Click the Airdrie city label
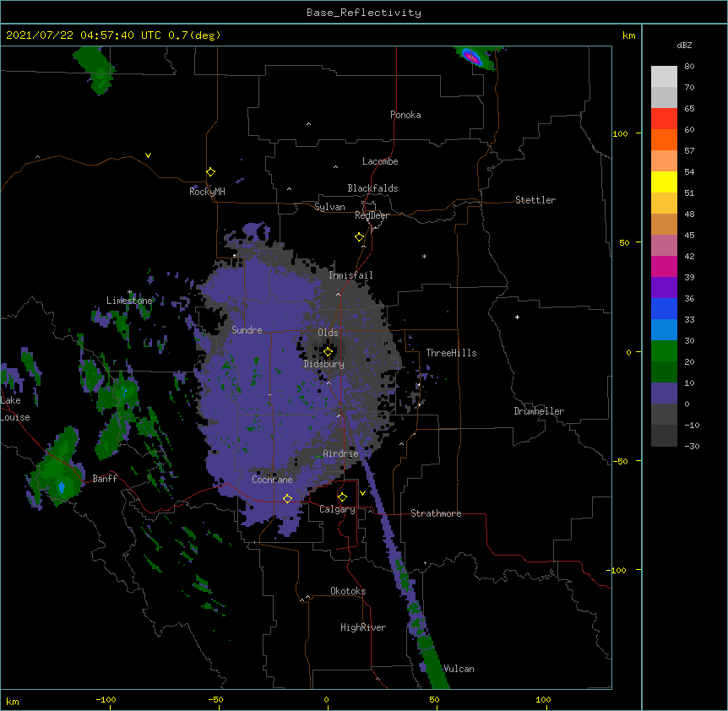728x711 pixels. click(341, 453)
